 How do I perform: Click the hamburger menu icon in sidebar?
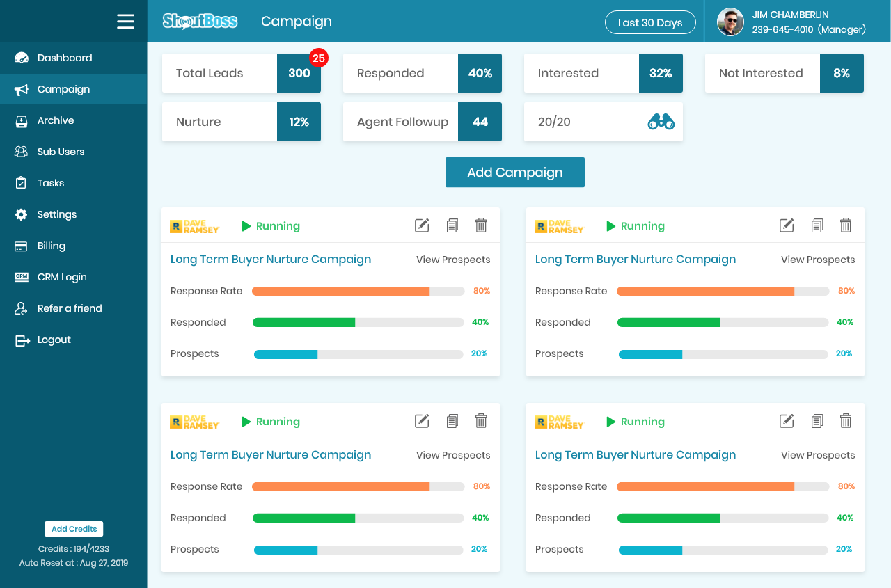pos(126,22)
